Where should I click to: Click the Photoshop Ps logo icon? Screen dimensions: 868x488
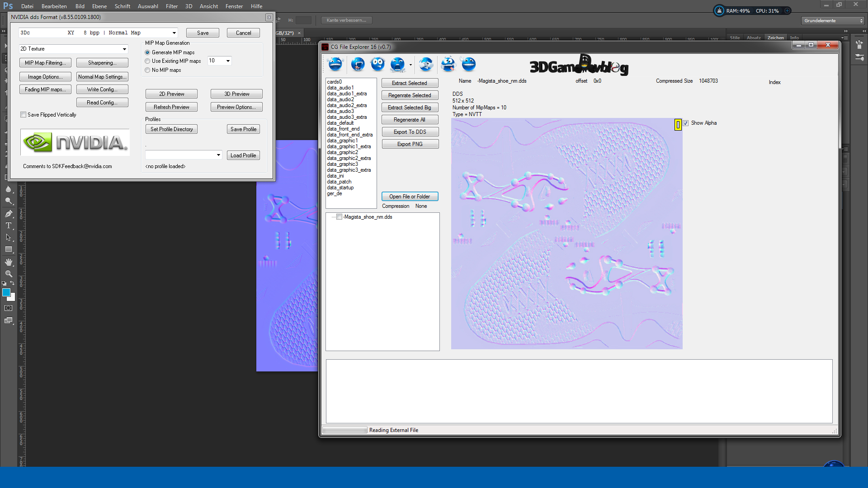8,6
